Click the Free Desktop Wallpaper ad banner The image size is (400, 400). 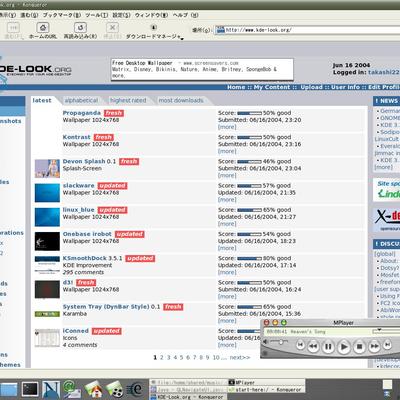pos(202,69)
